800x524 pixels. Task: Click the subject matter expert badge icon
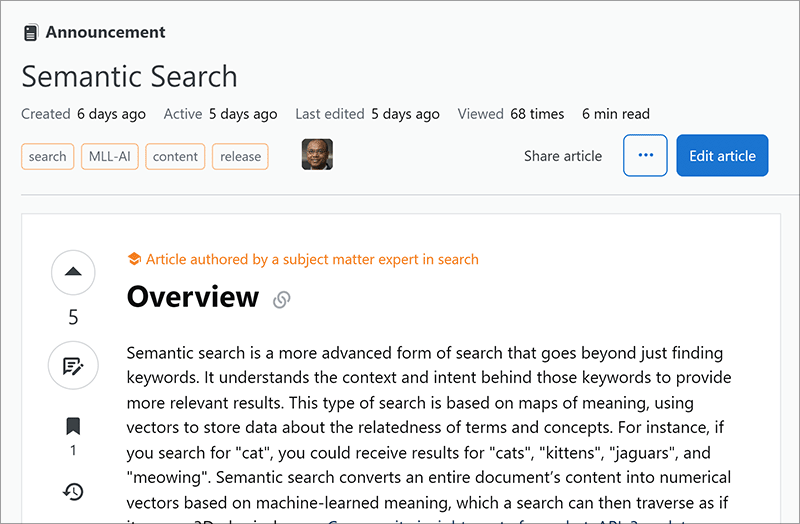coord(134,260)
